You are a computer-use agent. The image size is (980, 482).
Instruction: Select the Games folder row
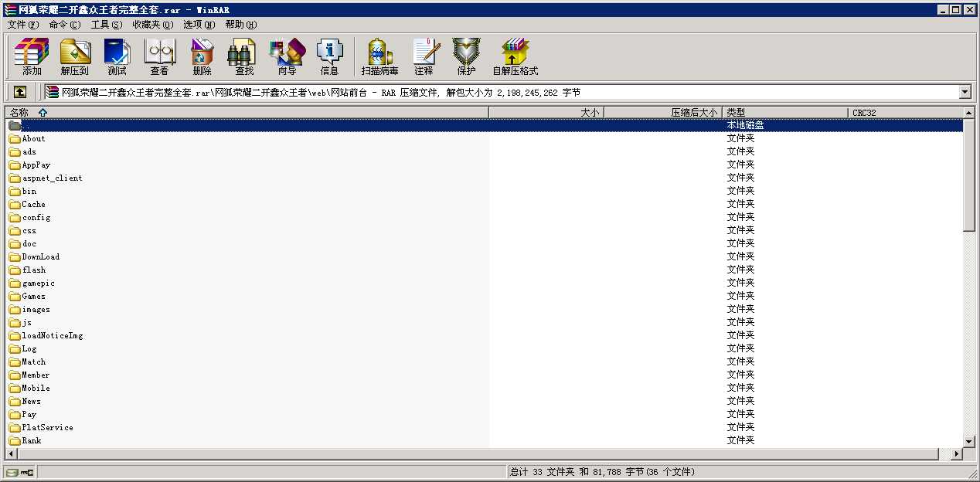[x=484, y=297]
